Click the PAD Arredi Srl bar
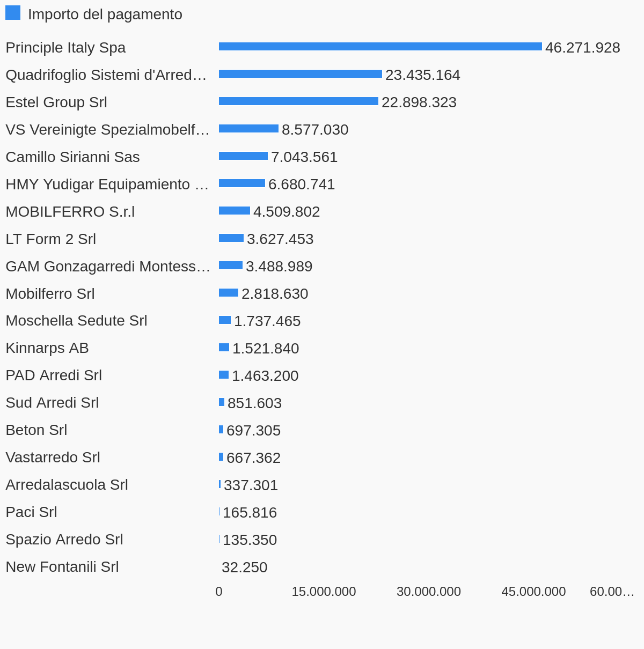644x649 pixels. pyautogui.click(x=224, y=375)
